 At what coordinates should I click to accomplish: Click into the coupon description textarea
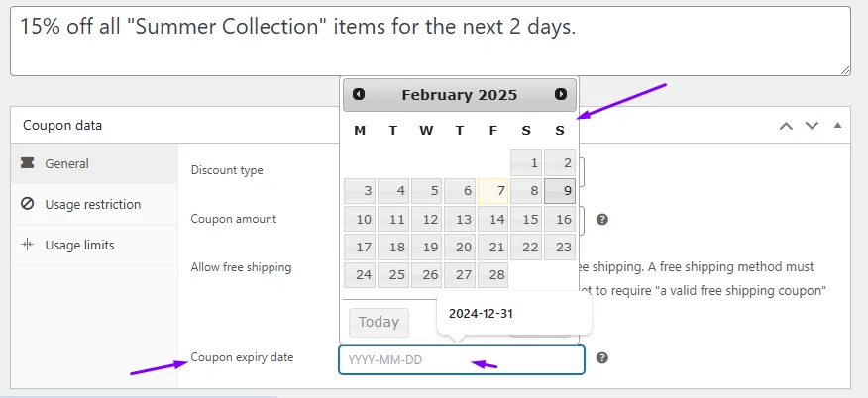[430, 41]
